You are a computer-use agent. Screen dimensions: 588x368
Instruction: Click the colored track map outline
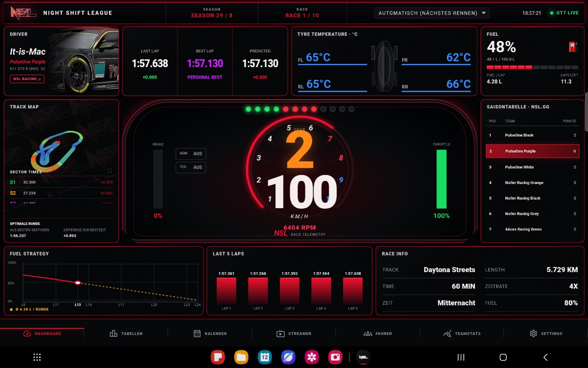coord(57,151)
